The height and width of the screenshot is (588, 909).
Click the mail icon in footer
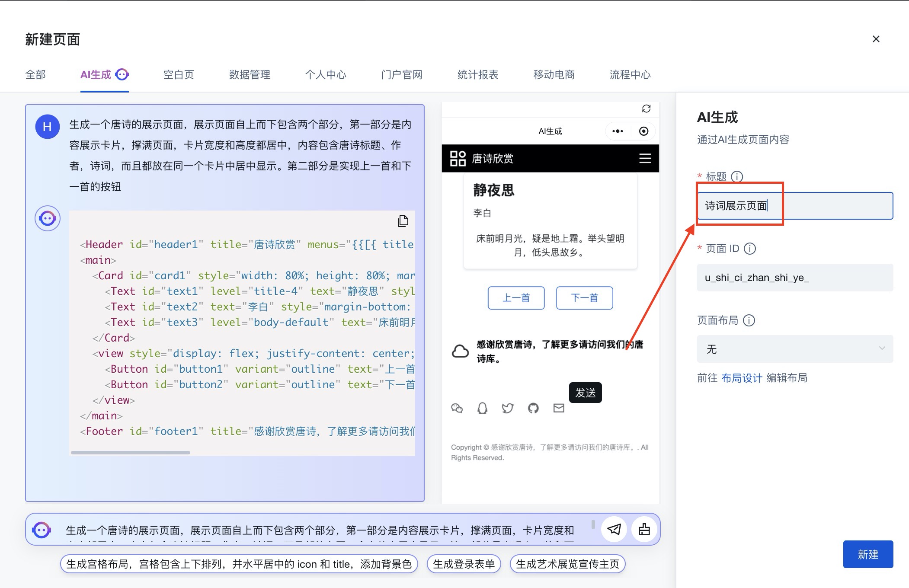[x=559, y=408]
